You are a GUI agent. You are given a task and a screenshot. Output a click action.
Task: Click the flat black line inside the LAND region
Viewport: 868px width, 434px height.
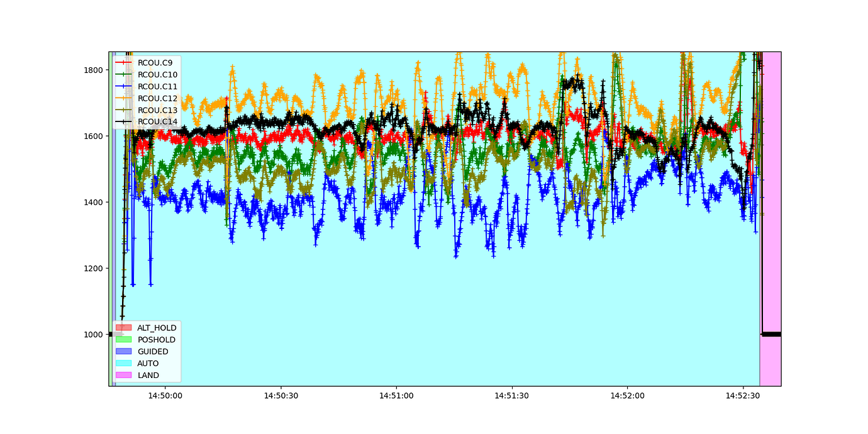click(771, 334)
